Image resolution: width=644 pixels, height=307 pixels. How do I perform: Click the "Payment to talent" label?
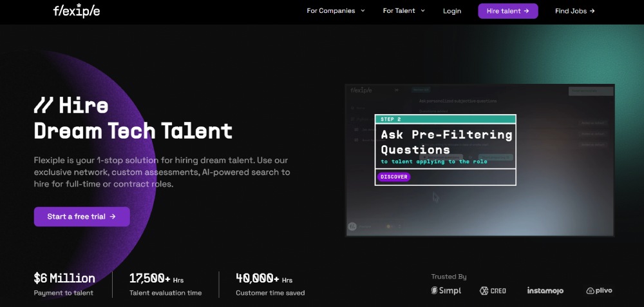pyautogui.click(x=63, y=293)
